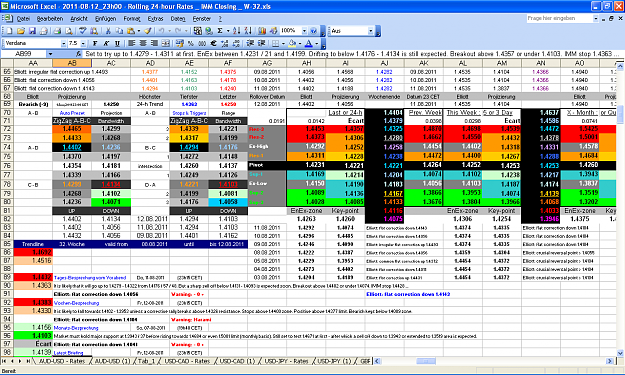Click the function fx button beside formula bar
This screenshot has width=625, height=375.
[78, 54]
